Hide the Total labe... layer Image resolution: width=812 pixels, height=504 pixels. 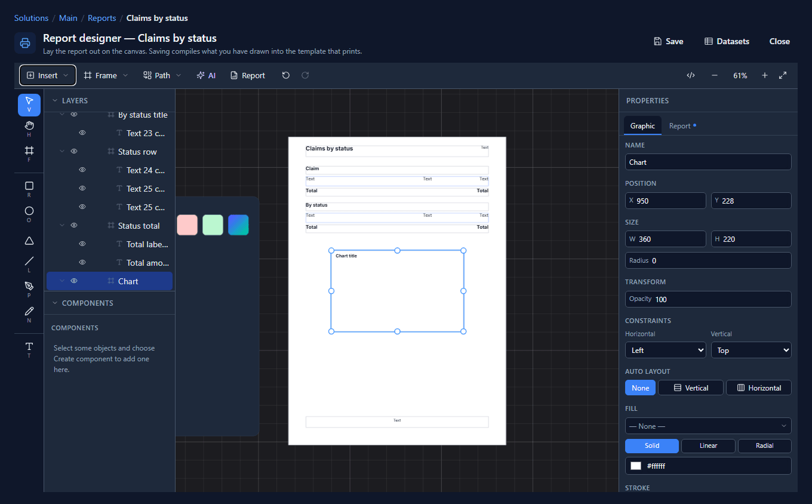point(82,244)
